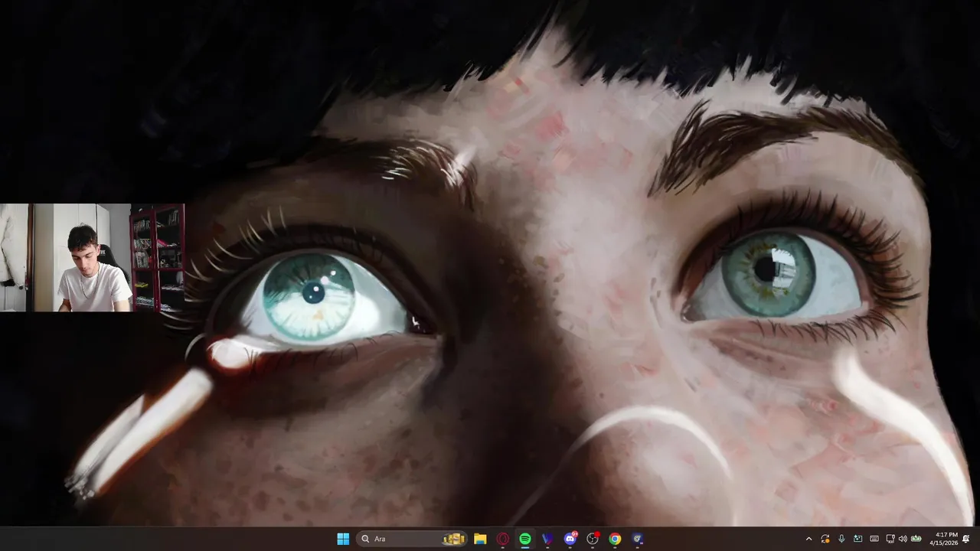Click the gold coins search highlight icon
The width and height of the screenshot is (980, 551).
(454, 539)
